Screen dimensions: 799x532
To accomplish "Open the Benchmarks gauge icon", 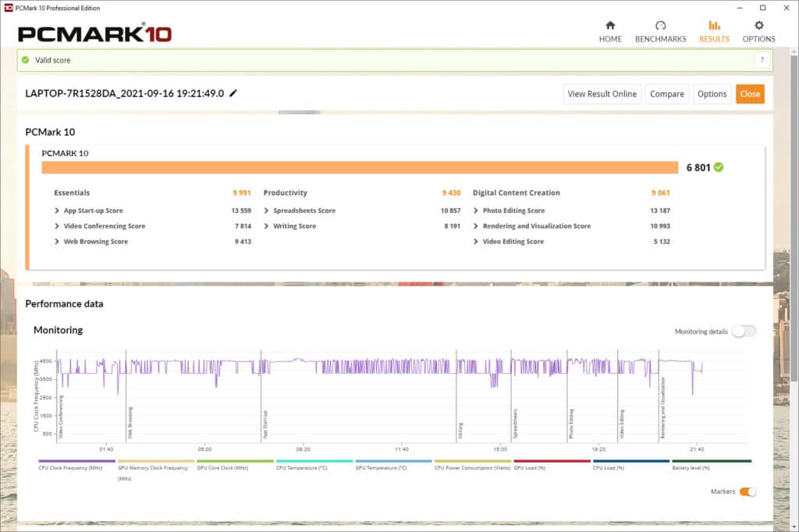I will pos(660,26).
